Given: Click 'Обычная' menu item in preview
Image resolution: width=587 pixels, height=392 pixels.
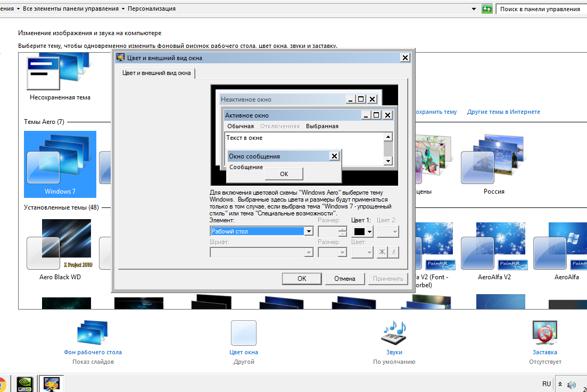Looking at the screenshot, I should (x=241, y=127).
